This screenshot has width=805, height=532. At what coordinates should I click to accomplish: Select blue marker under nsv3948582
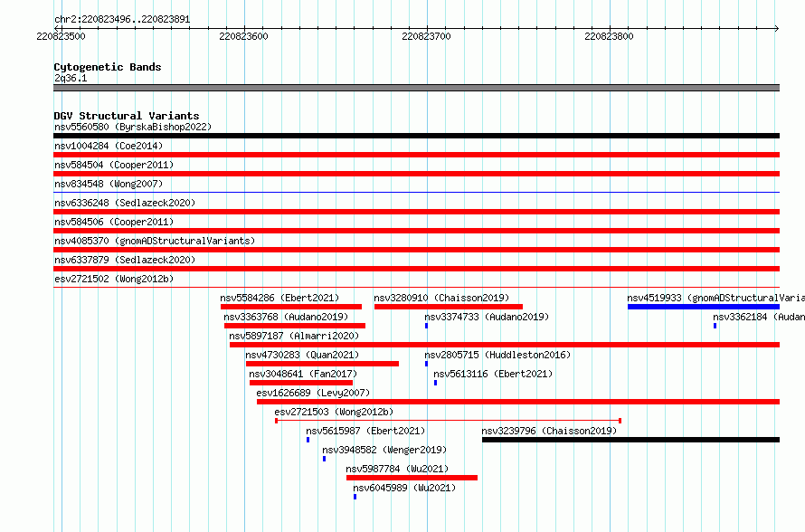point(324,459)
